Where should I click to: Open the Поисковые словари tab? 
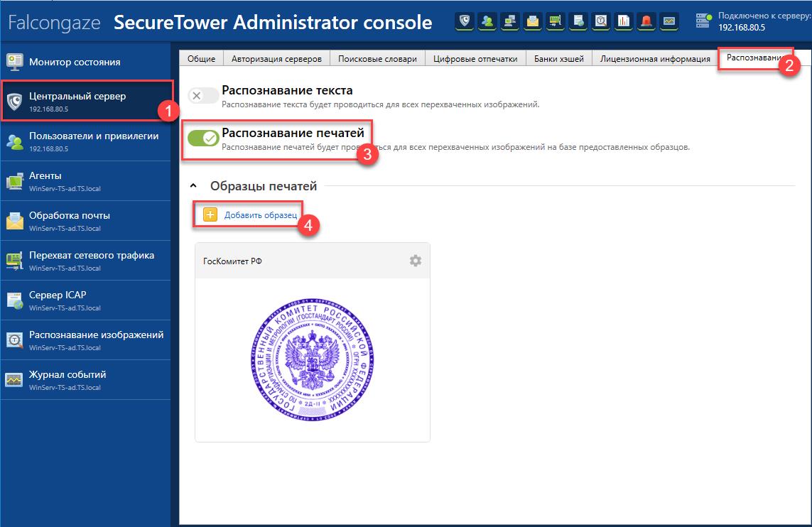[x=377, y=58]
